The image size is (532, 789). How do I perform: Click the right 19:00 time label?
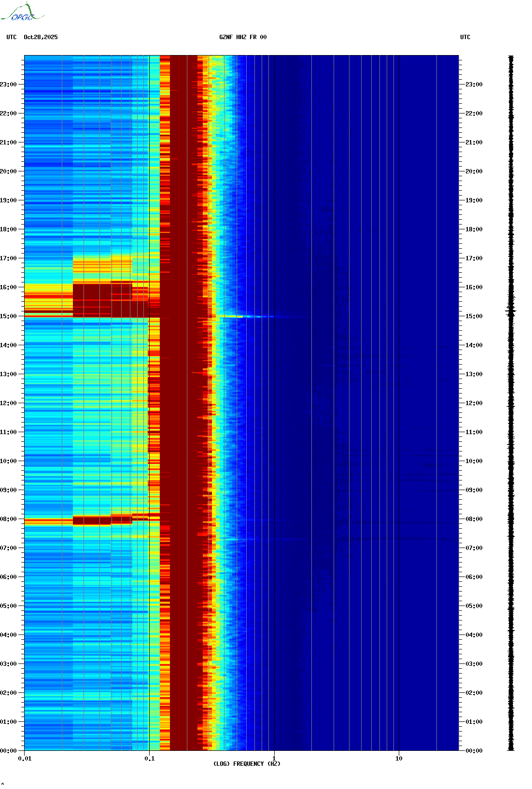click(474, 200)
